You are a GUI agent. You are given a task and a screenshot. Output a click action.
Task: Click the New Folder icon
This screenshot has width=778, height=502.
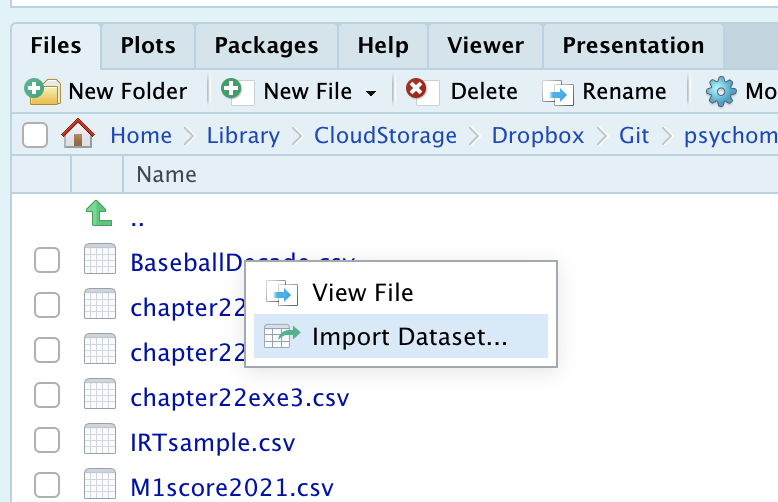click(43, 92)
